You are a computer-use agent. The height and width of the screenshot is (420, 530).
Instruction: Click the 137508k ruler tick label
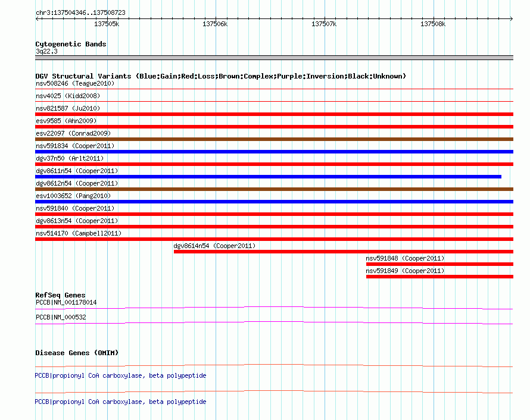click(x=433, y=24)
